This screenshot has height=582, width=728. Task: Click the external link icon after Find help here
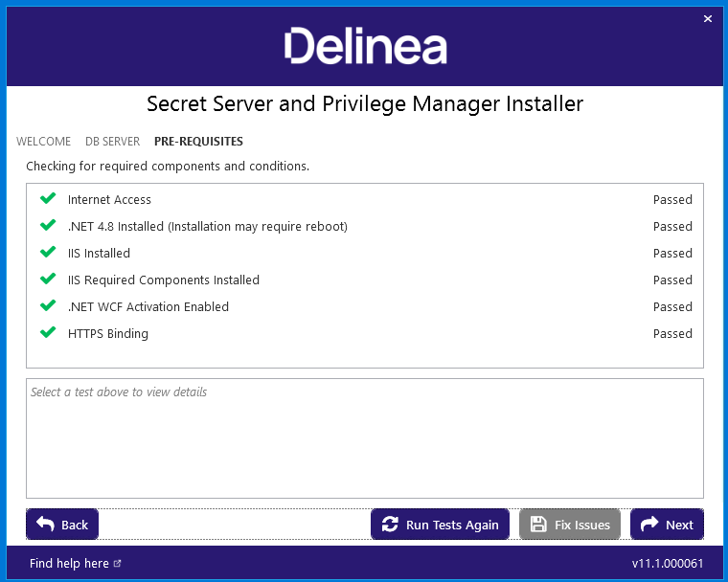coord(117,564)
